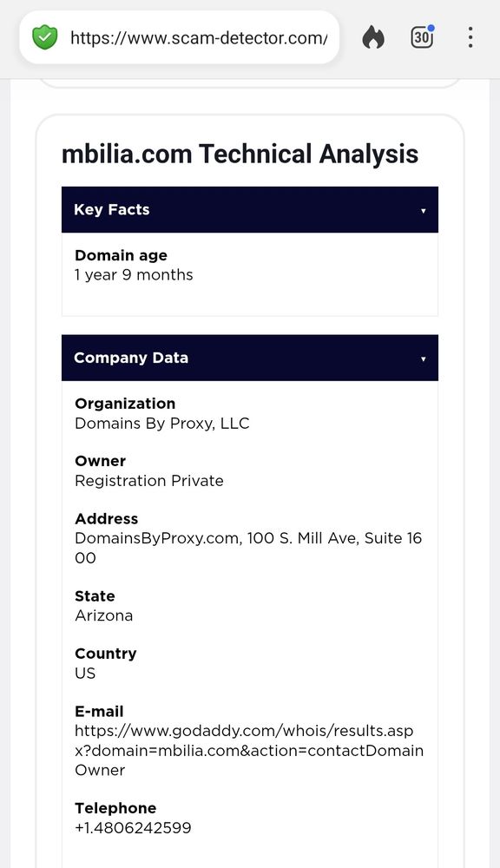Collapse the Company Data section chevron
This screenshot has width=500, height=868.
(423, 358)
